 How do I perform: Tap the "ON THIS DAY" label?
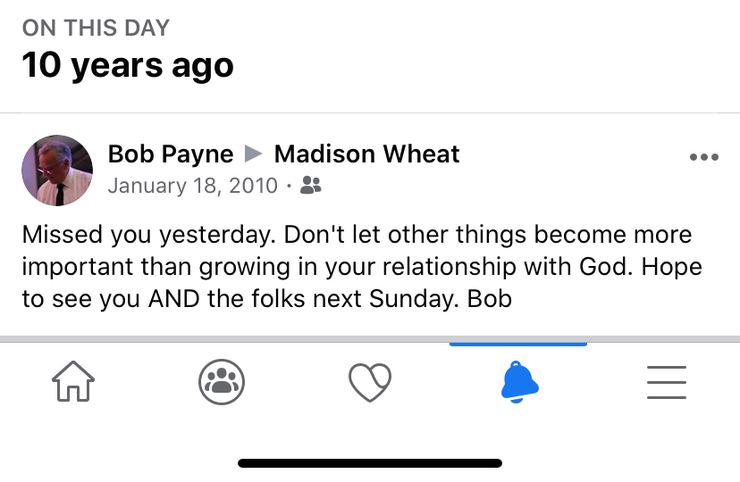tap(96, 28)
